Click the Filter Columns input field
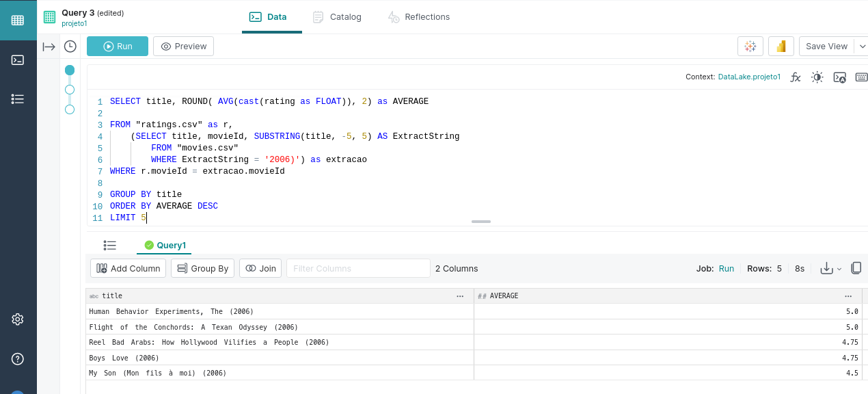 pos(357,268)
